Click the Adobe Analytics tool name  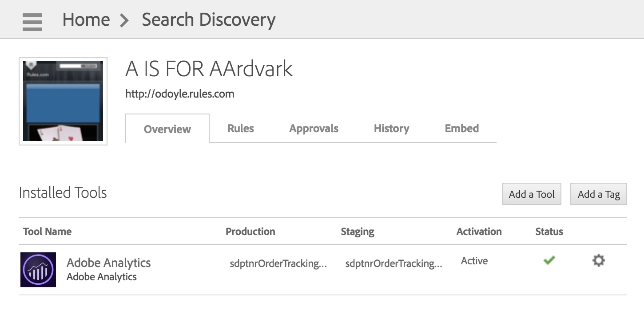point(109,263)
